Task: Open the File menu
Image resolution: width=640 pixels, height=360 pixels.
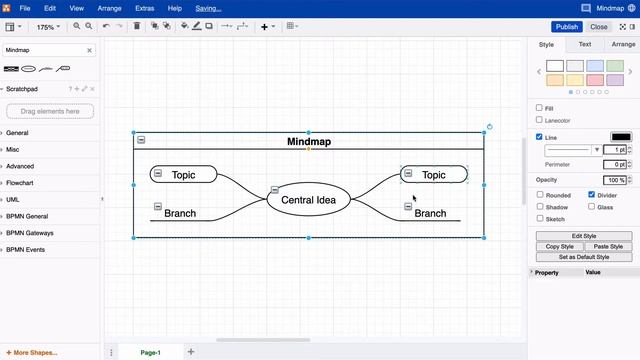Action: pyautogui.click(x=25, y=8)
